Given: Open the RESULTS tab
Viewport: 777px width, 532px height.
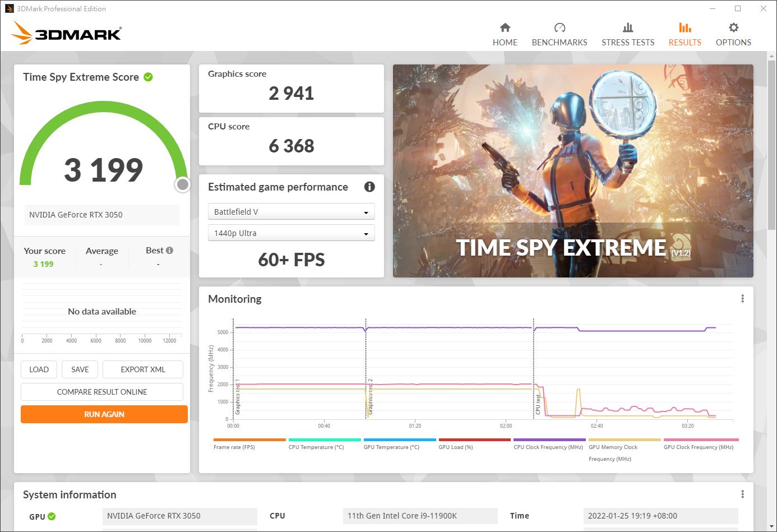Looking at the screenshot, I should 684,35.
